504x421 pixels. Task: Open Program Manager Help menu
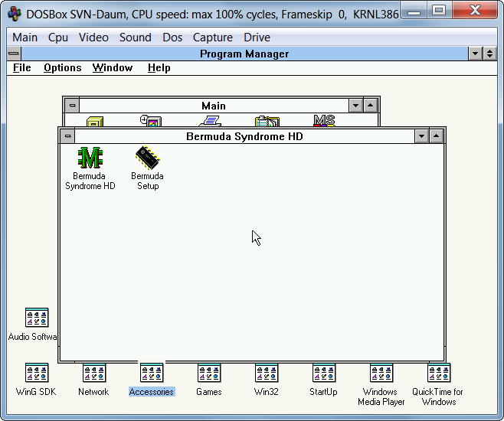pos(159,67)
